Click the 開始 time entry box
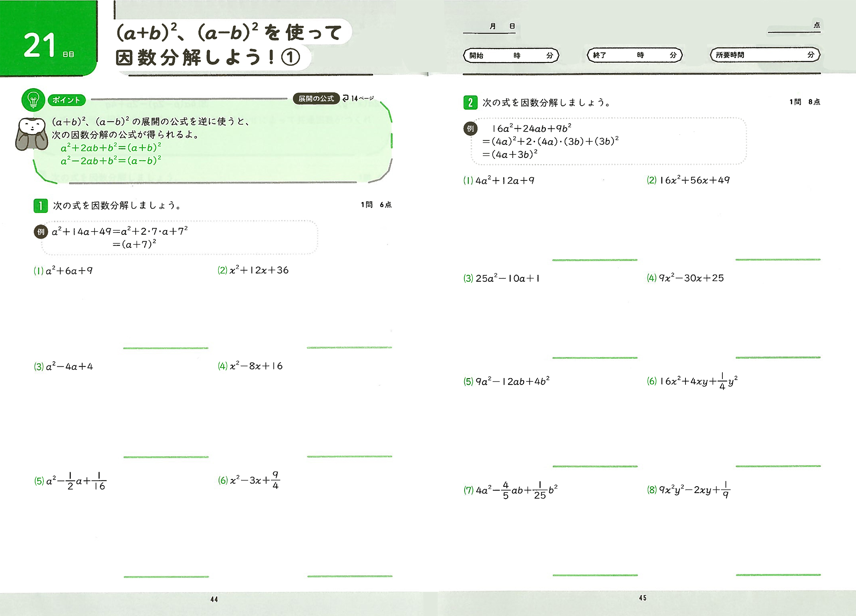Screen dimensions: 856x616 511,55
